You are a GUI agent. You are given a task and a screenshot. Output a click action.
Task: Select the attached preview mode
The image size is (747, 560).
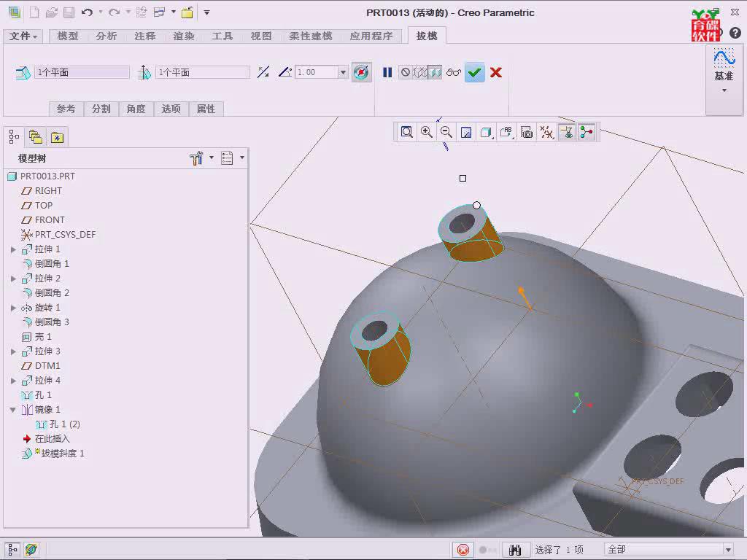[x=435, y=72]
